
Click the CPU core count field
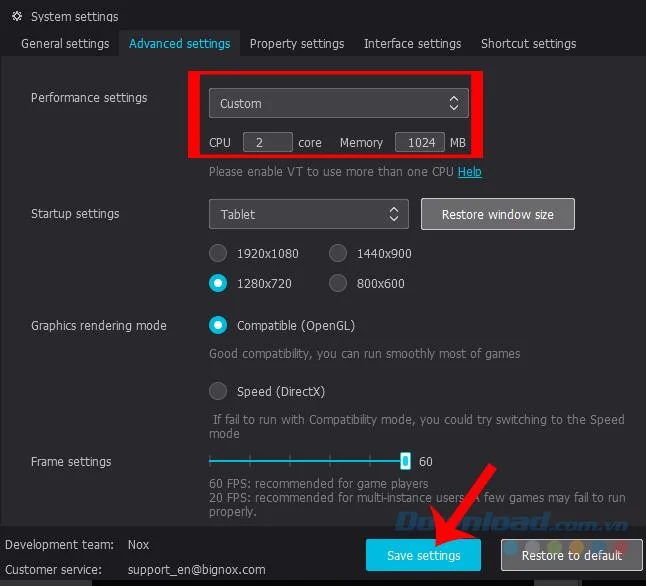(x=268, y=142)
